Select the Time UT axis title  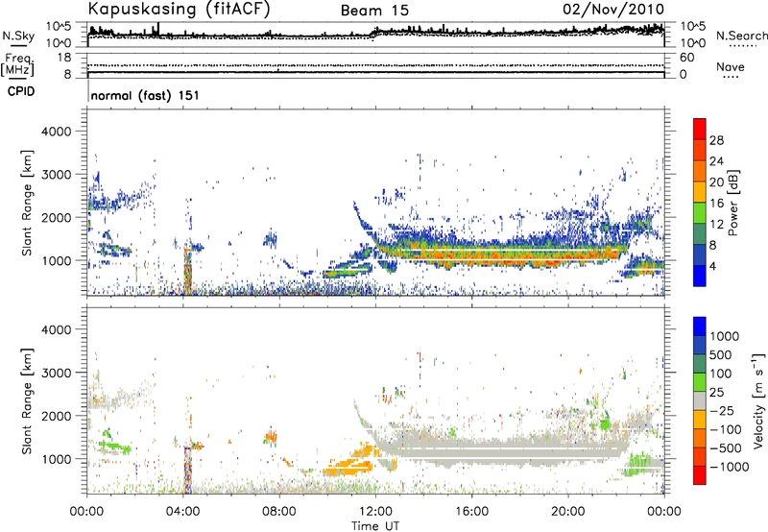[x=375, y=526]
